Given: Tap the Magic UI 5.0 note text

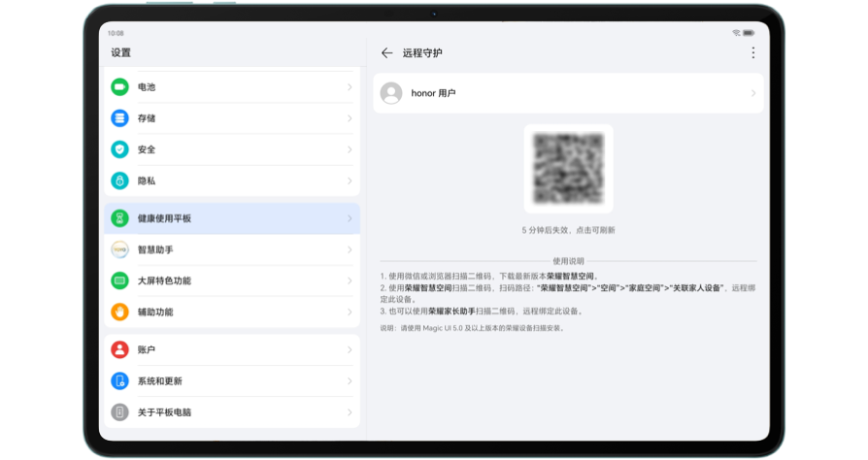Looking at the screenshot, I should [473, 328].
